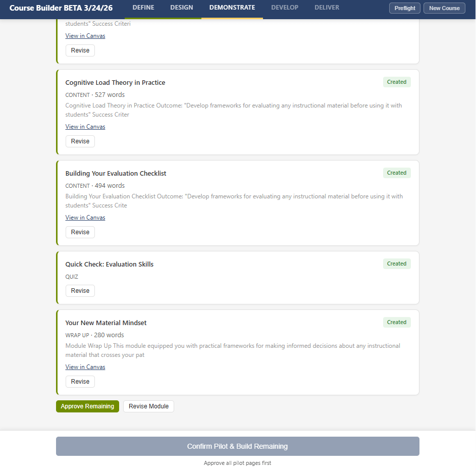Click the green Approve Remaining button

(87, 406)
